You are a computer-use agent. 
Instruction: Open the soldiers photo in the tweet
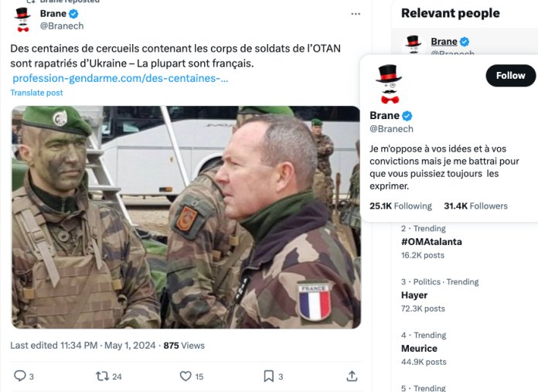[x=186, y=217]
